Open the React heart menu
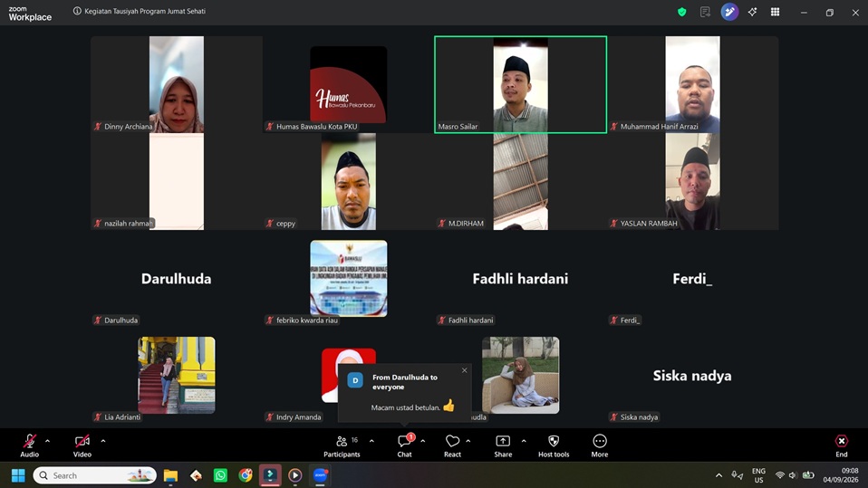The image size is (868, 488). (x=452, y=445)
